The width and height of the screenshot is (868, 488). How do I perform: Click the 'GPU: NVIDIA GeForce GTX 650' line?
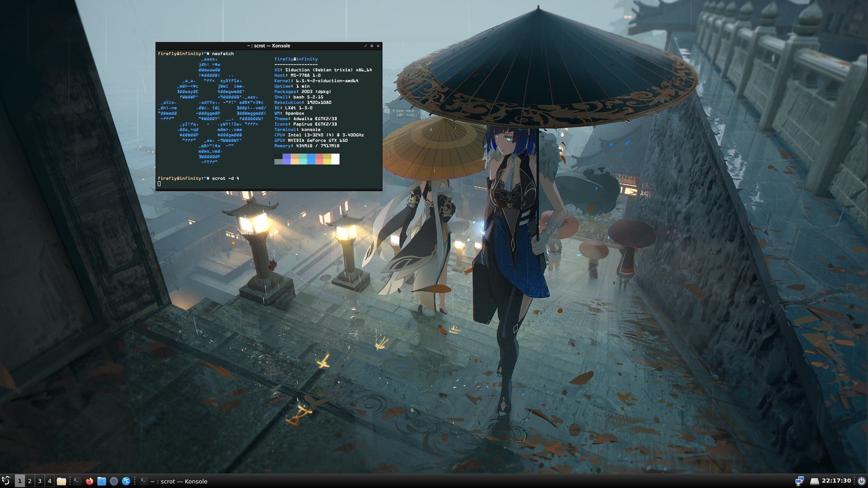(311, 141)
